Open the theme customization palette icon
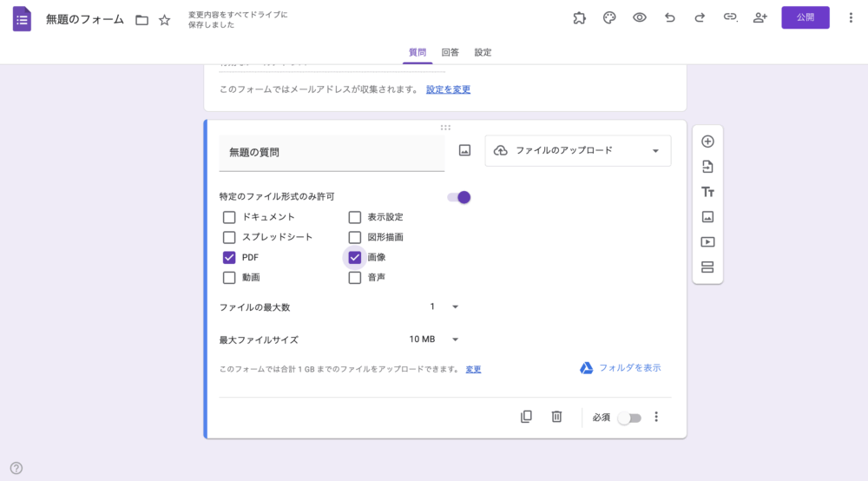 (x=609, y=18)
